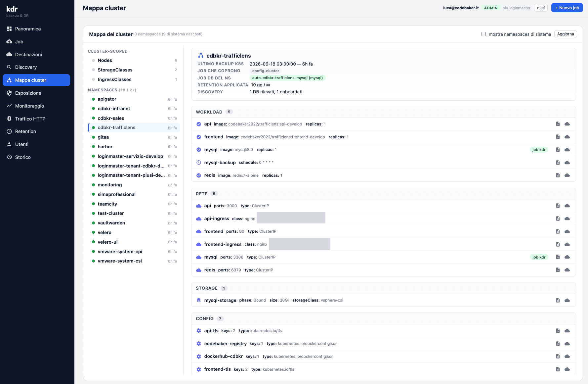Select the test-cluster namespace

[x=134, y=213]
